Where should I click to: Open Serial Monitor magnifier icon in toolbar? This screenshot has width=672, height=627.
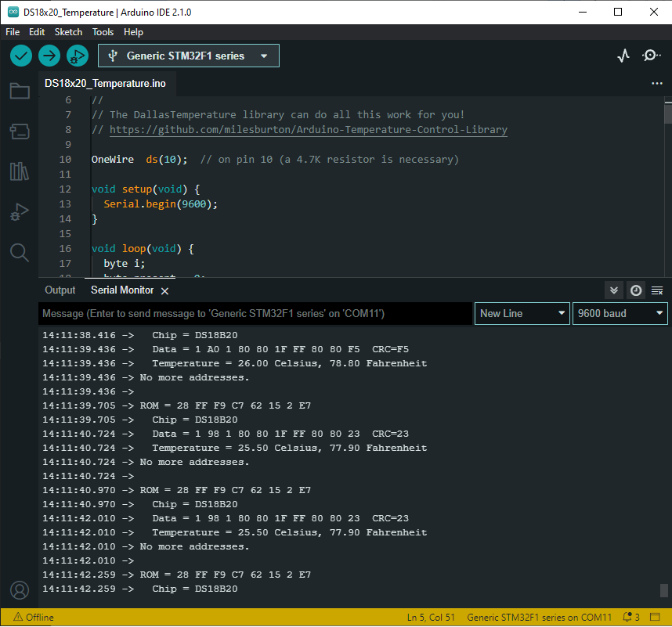click(x=651, y=56)
